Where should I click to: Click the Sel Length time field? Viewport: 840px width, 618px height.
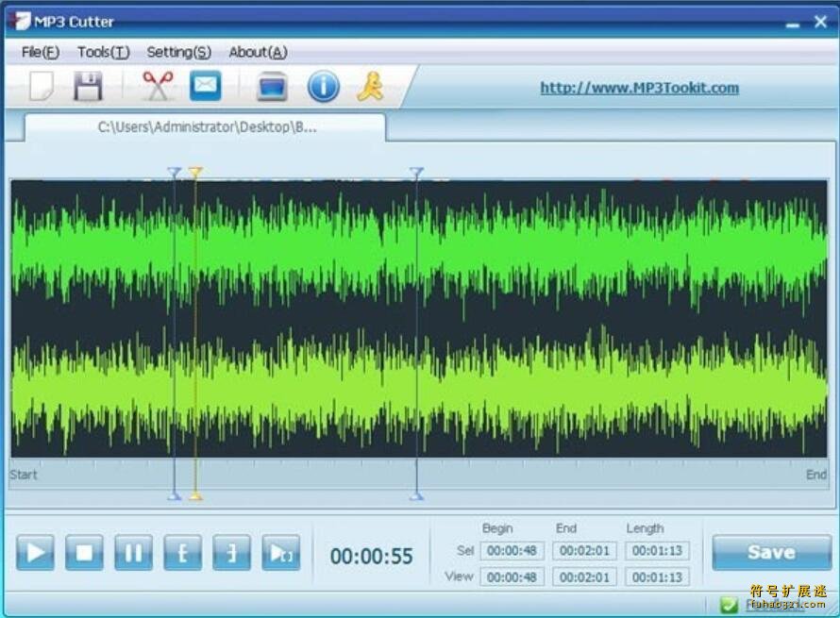click(x=657, y=550)
